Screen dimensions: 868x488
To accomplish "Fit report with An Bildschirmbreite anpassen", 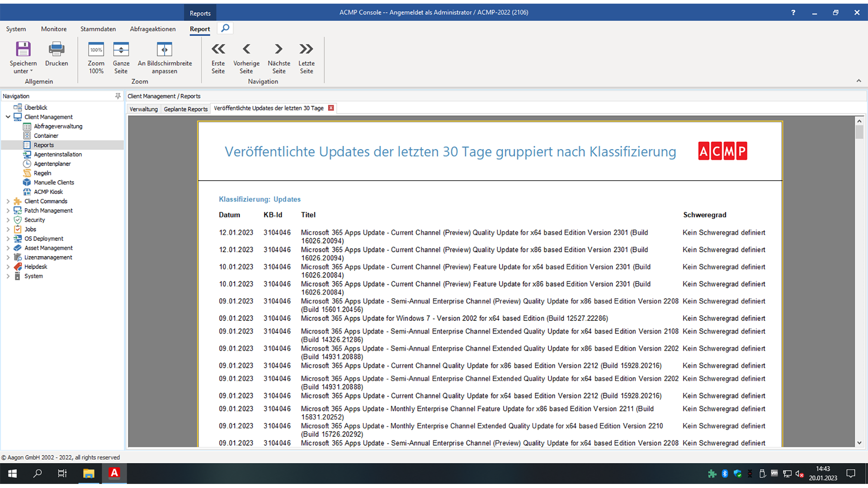I will coord(165,49).
